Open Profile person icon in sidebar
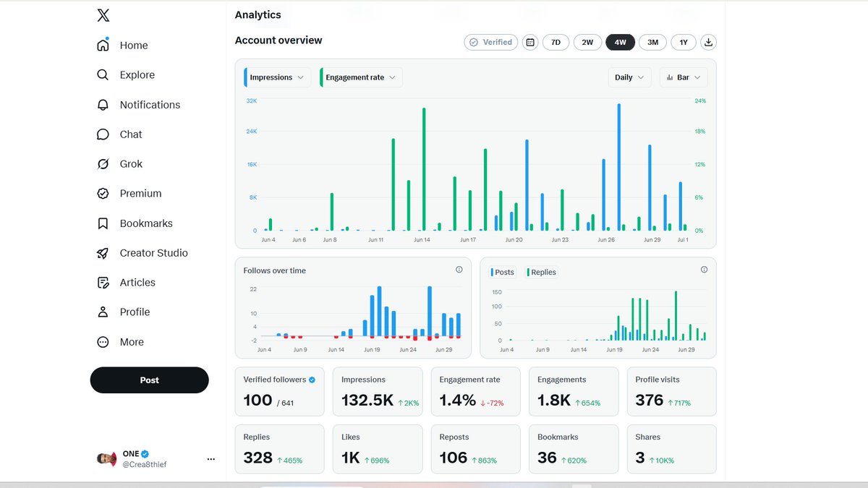Viewport: 868px width, 488px height. pyautogui.click(x=103, y=312)
